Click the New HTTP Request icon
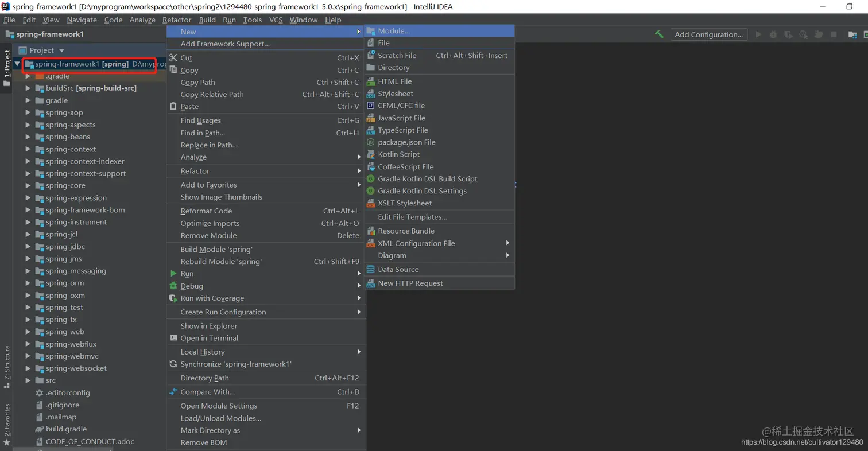Image resolution: width=868 pixels, height=451 pixels. (371, 283)
